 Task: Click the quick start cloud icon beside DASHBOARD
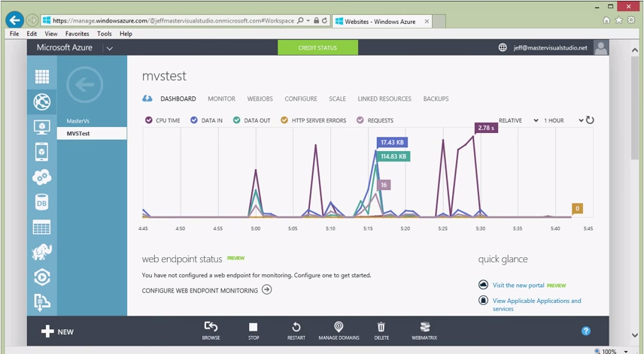147,98
